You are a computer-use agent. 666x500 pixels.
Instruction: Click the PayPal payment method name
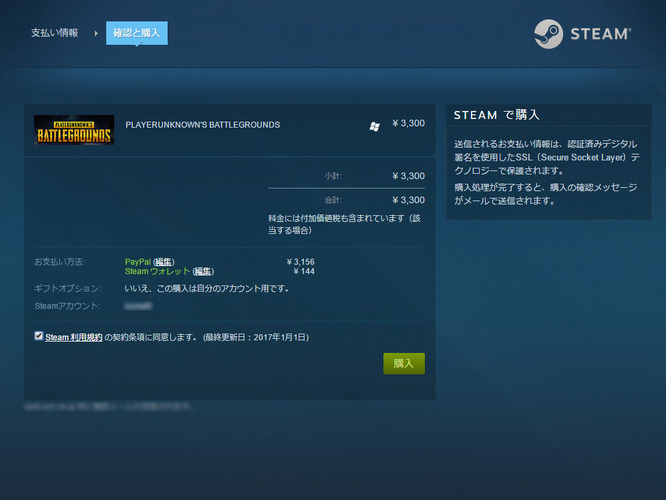coord(138,262)
